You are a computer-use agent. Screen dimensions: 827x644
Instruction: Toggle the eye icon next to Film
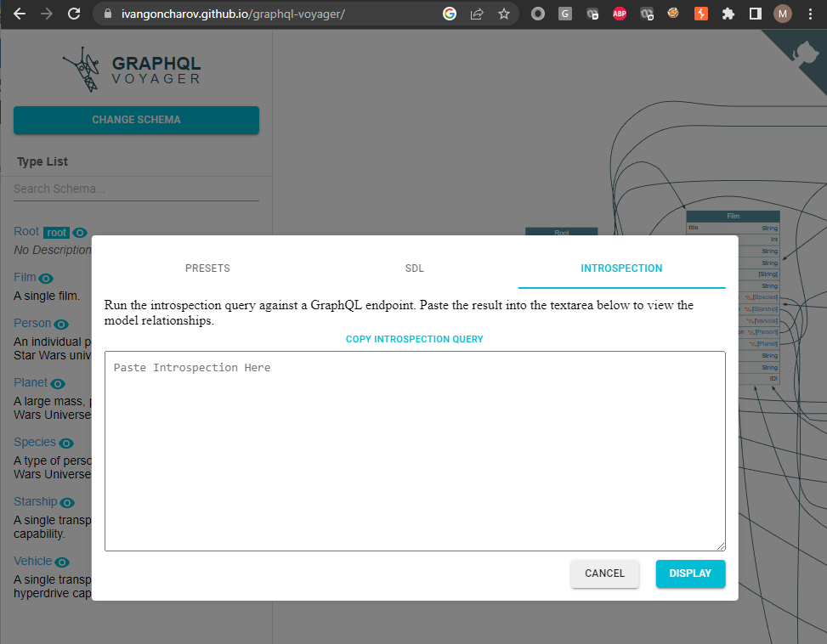pyautogui.click(x=45, y=277)
